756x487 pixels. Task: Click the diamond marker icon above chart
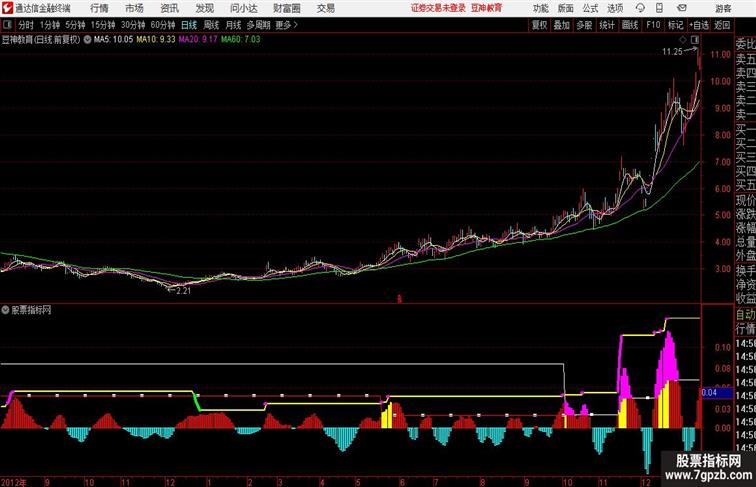click(683, 39)
